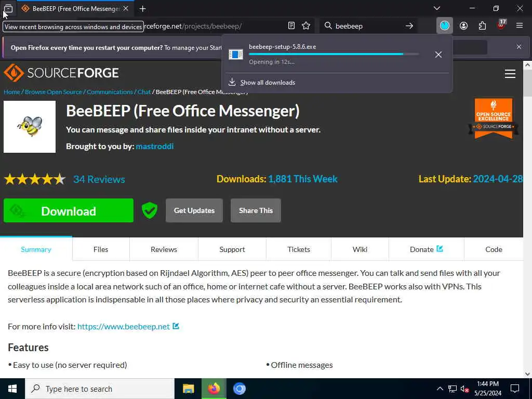Click the Firefox View icon in tab bar
Viewport: 532px width, 399px height.
click(8, 8)
